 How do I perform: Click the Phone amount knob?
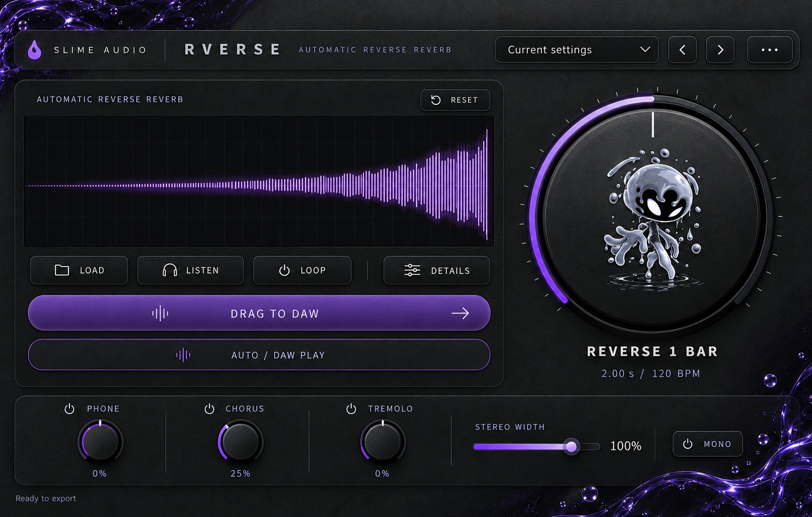pos(100,442)
